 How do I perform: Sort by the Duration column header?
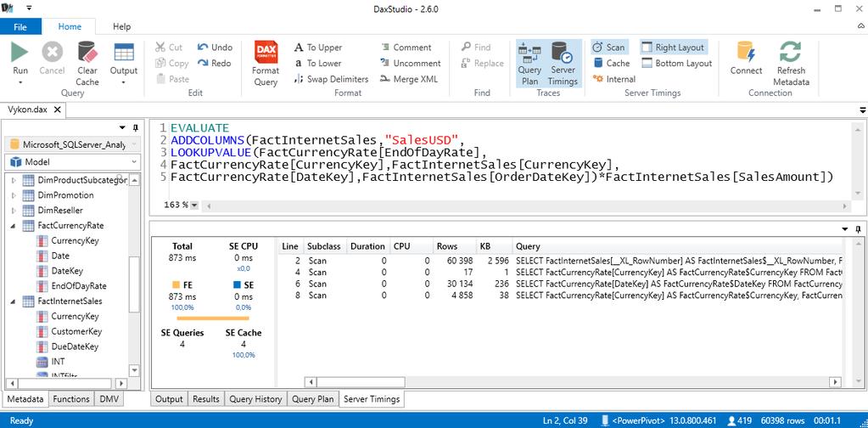(367, 245)
